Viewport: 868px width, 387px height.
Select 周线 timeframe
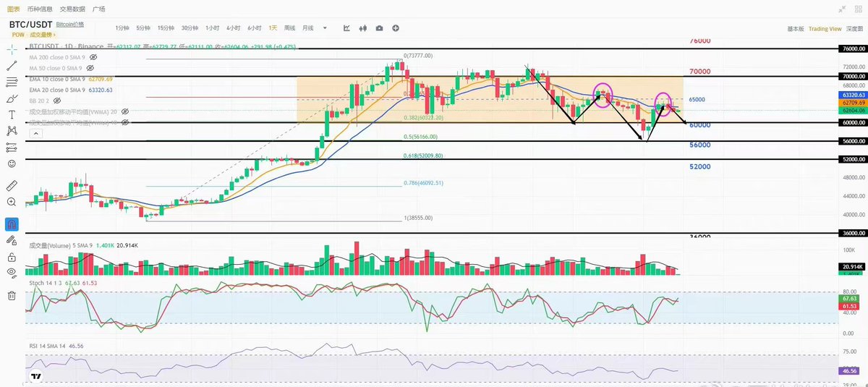coord(290,27)
